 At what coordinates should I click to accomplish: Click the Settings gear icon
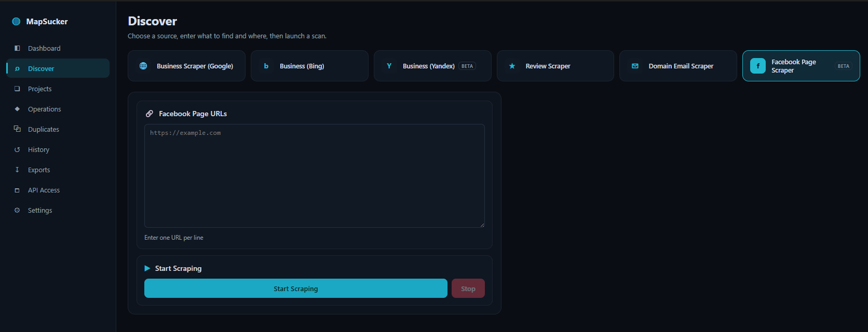17,210
